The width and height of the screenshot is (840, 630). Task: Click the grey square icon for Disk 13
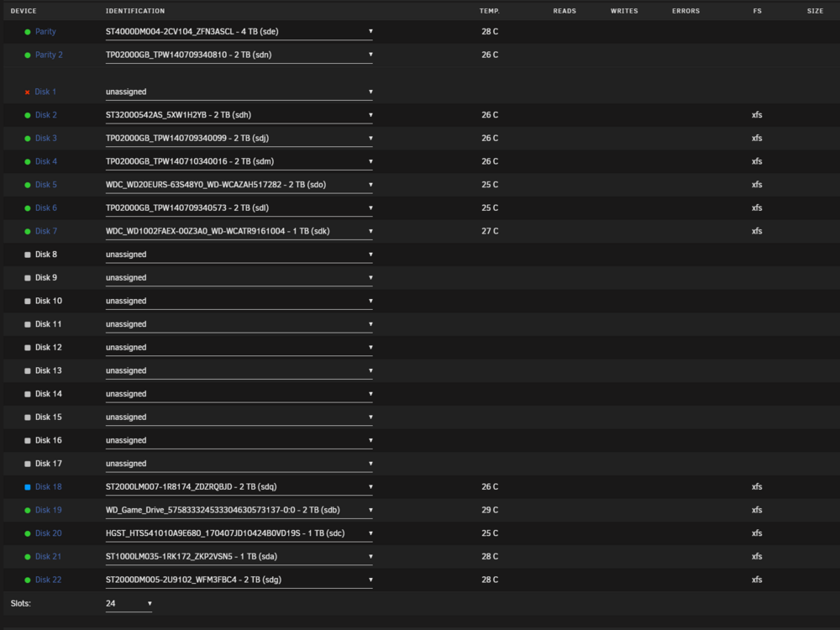pos(28,370)
